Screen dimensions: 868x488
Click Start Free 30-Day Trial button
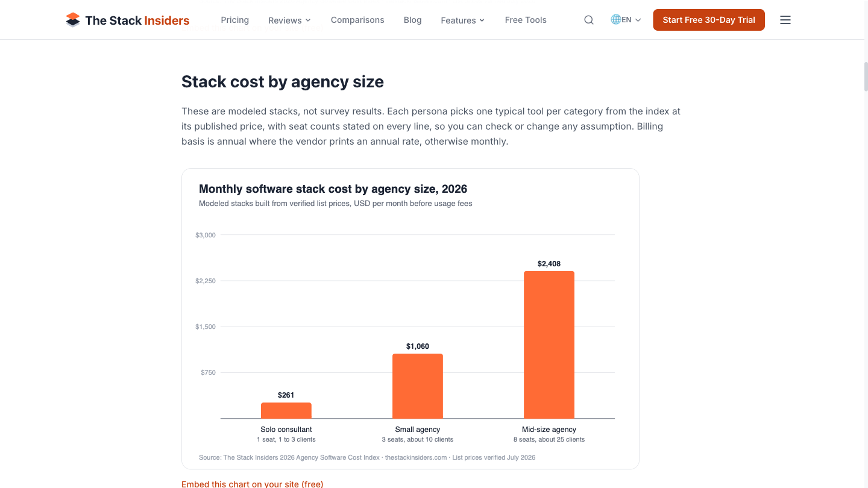pos(709,20)
